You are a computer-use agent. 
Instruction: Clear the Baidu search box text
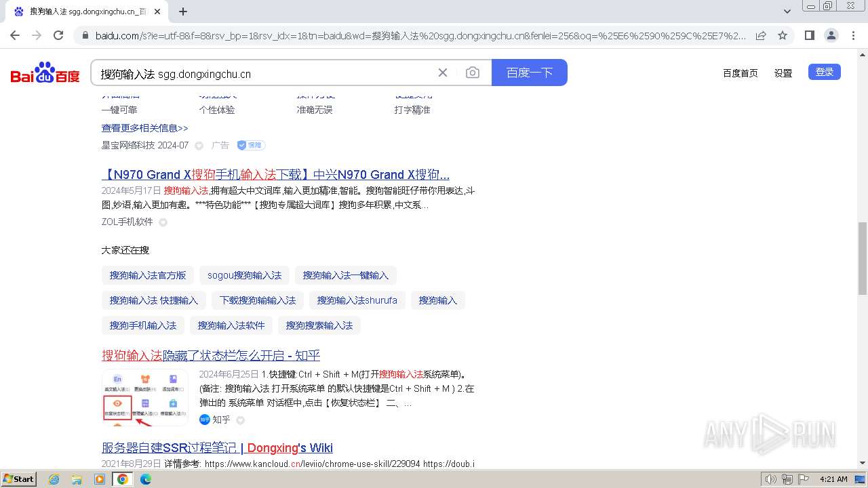(x=443, y=73)
